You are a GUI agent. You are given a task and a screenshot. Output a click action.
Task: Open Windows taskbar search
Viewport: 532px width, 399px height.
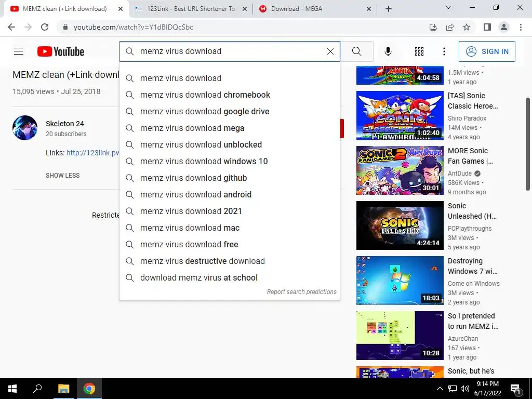[37, 389]
